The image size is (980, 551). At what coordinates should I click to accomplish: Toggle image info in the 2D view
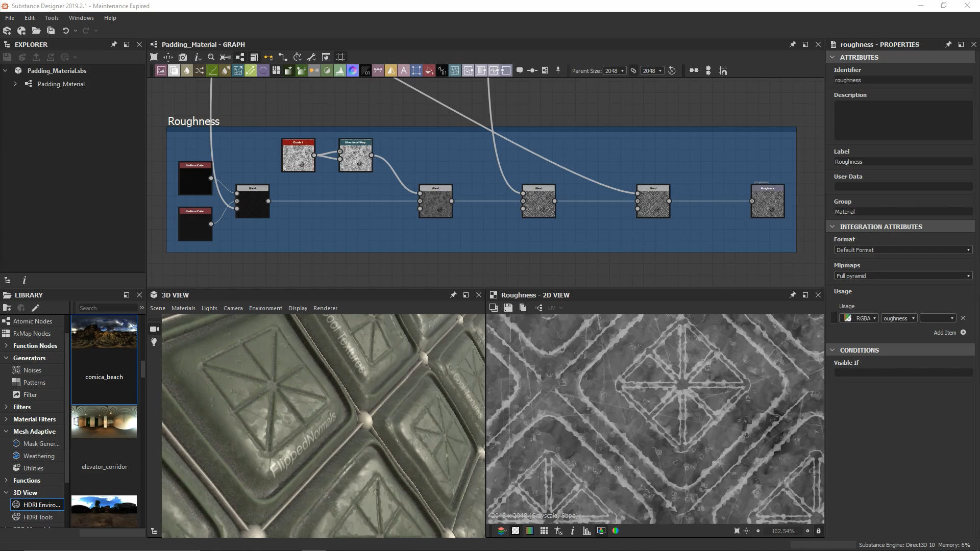point(573,531)
